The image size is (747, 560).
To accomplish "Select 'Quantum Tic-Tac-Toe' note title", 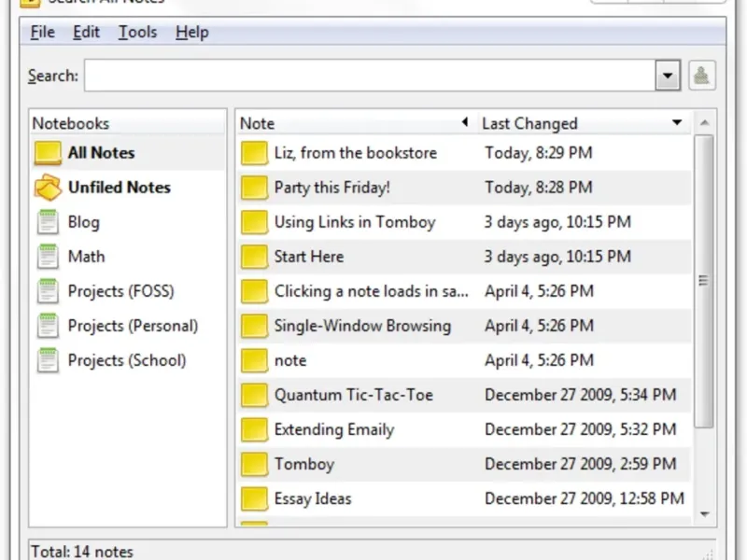I will 354,395.
